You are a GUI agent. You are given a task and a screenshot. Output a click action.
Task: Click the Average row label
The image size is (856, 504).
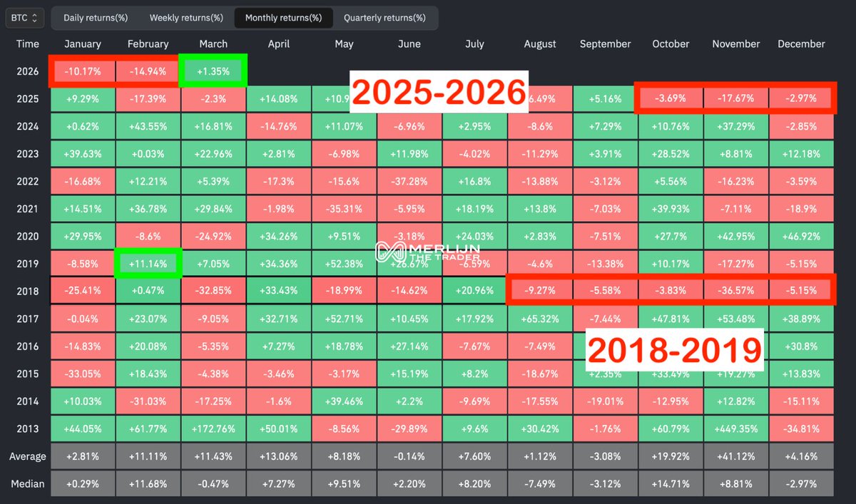pyautogui.click(x=28, y=457)
